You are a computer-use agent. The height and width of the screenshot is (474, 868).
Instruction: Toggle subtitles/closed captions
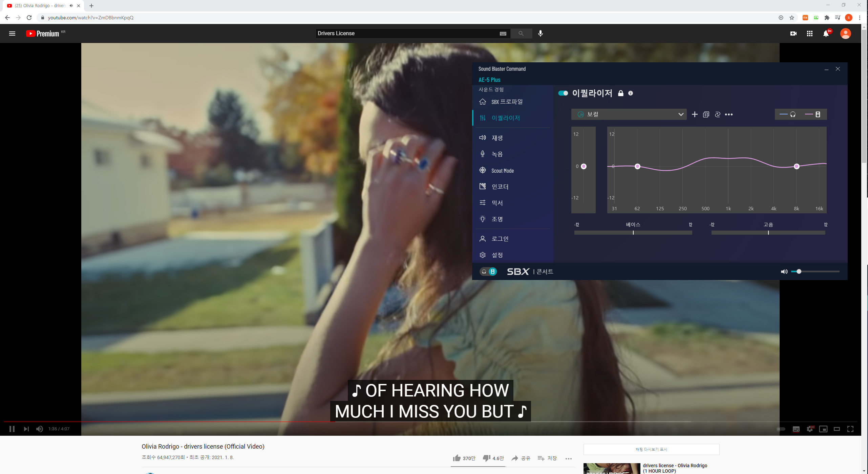coord(796,429)
